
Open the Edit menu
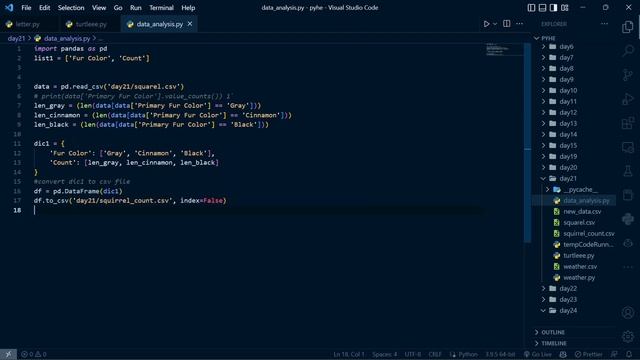[44, 8]
